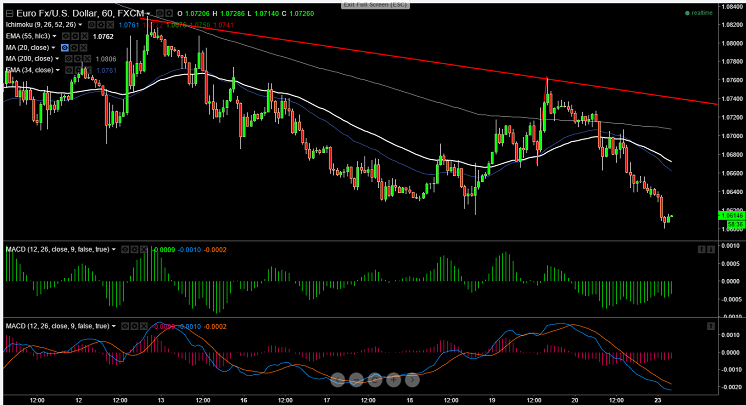Open the EMA (55, hlc3) settings gear

click(x=75, y=36)
